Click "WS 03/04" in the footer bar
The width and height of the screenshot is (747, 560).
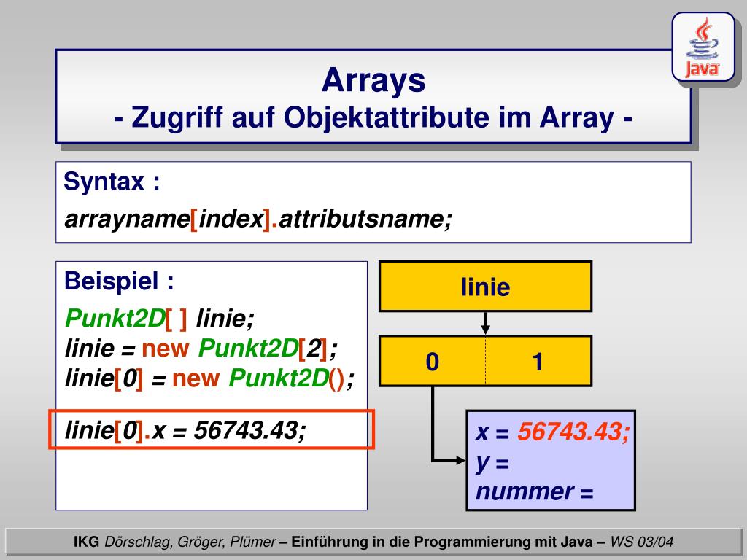[643, 542]
